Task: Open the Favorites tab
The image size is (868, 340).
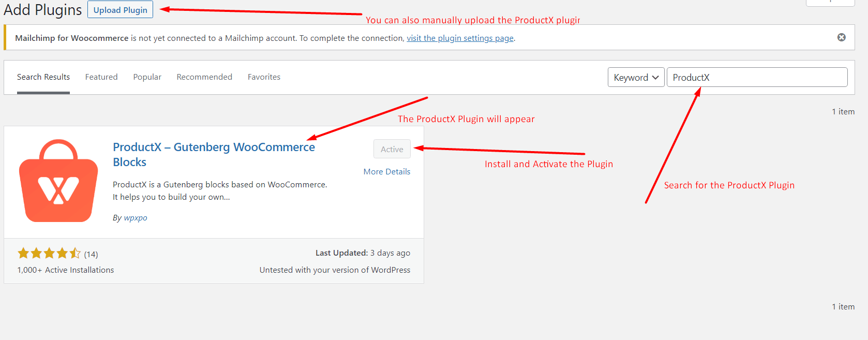Action: pos(264,77)
